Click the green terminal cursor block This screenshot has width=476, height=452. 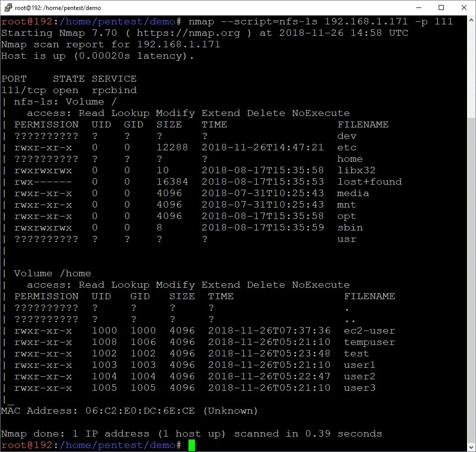[x=191, y=446]
